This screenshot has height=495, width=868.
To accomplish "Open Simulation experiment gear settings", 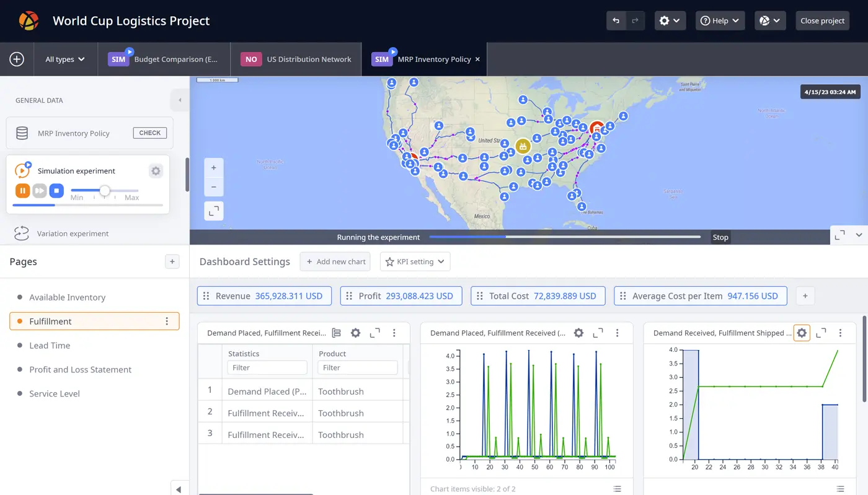I will [x=156, y=171].
